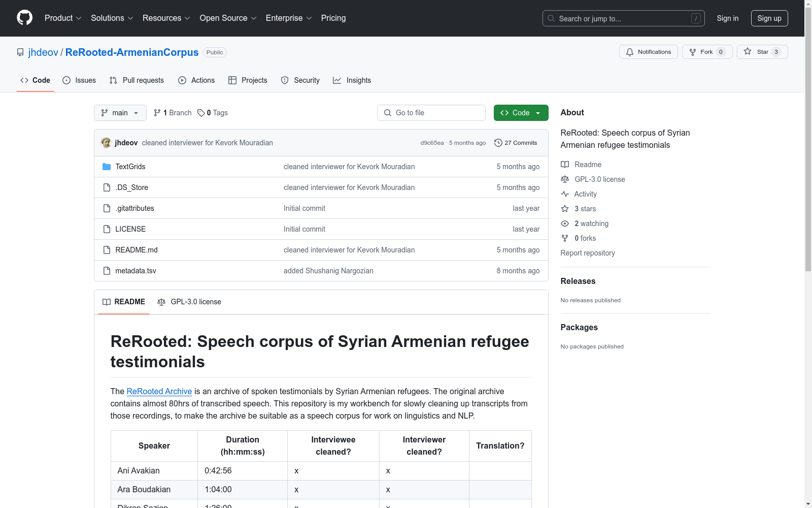The image size is (812, 508).
Task: Click the branch icon beside 1 Branch
Action: pyautogui.click(x=157, y=113)
